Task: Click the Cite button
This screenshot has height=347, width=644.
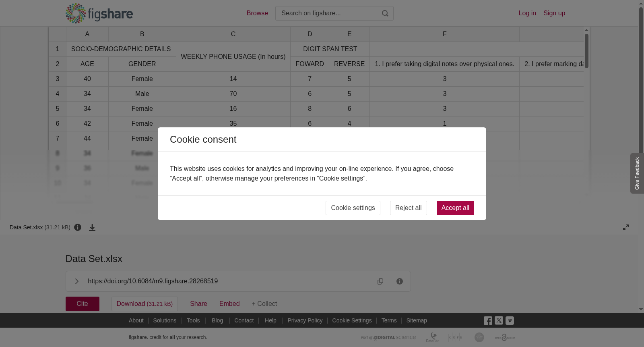Action: click(83, 304)
